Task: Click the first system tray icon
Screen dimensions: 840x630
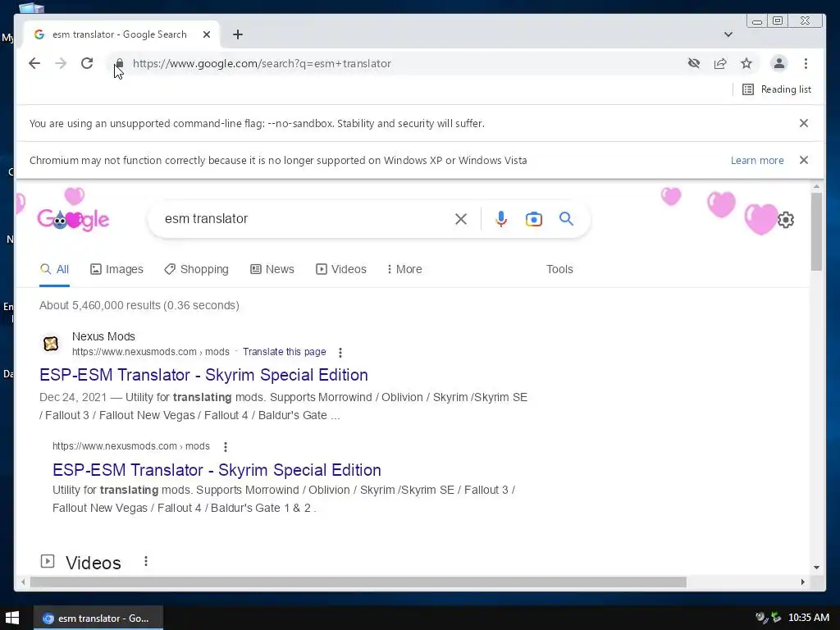Action: pyautogui.click(x=760, y=618)
